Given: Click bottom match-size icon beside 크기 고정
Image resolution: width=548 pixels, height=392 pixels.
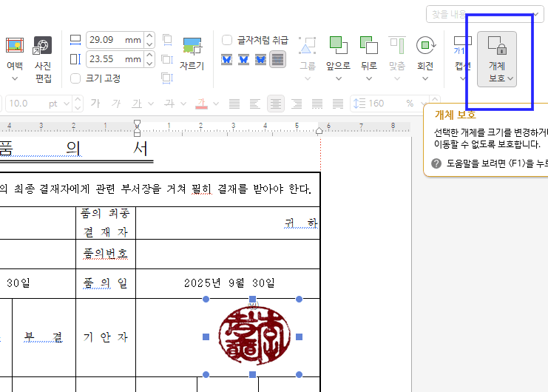Looking at the screenshot, I should click(167, 78).
